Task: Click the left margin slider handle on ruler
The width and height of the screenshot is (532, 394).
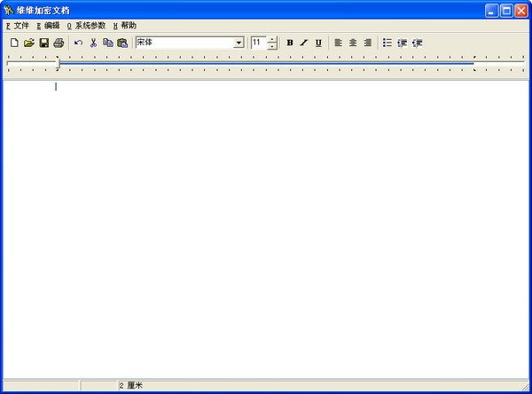Action: pyautogui.click(x=58, y=63)
